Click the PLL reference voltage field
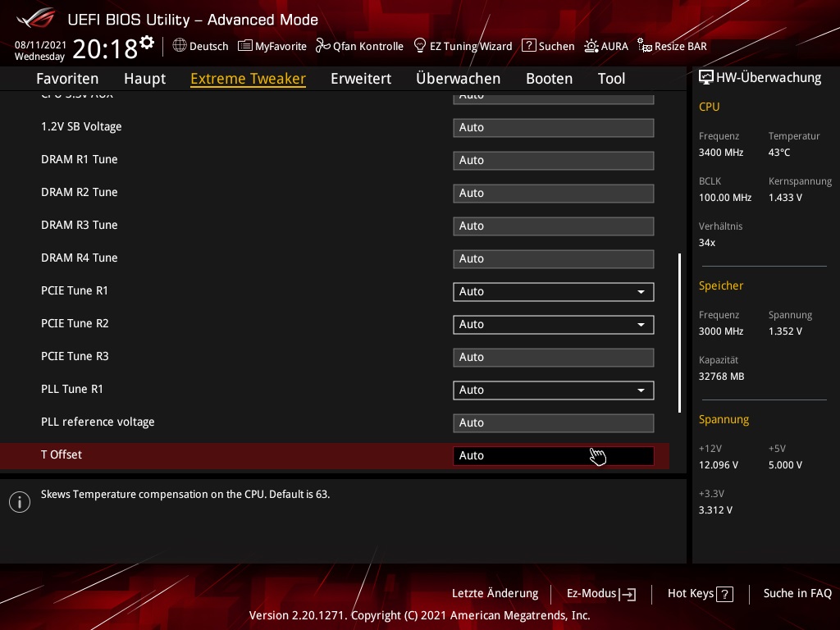Image resolution: width=840 pixels, height=630 pixels. pyautogui.click(x=554, y=423)
